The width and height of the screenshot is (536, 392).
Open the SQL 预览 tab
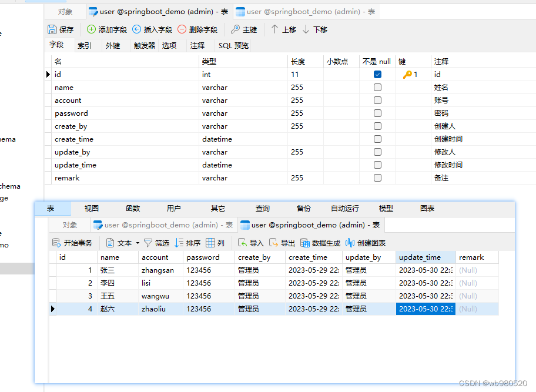[233, 45]
